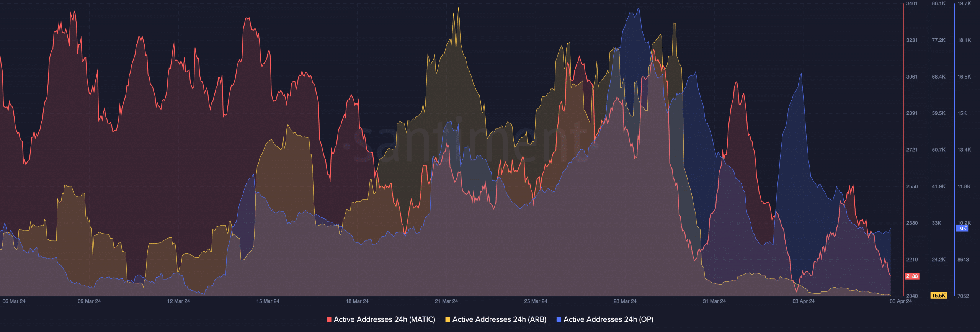The image size is (980, 332).
Task: Click the red MATIC legend color square
Action: tap(329, 319)
